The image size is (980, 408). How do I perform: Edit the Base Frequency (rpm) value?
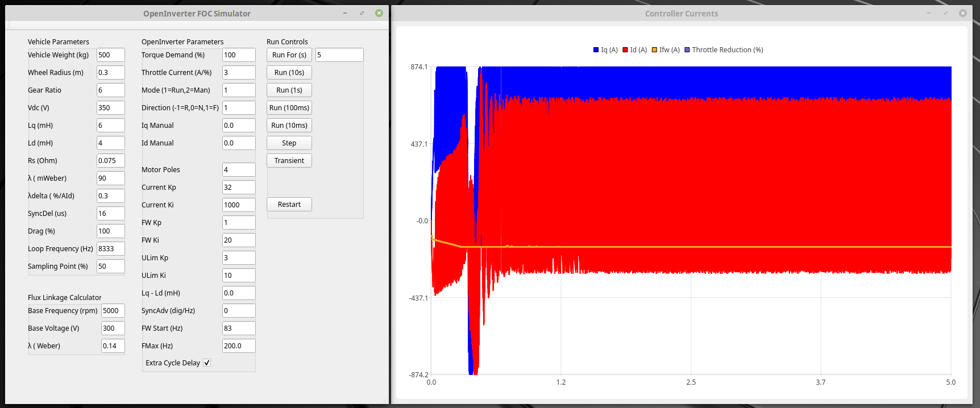[x=113, y=311]
